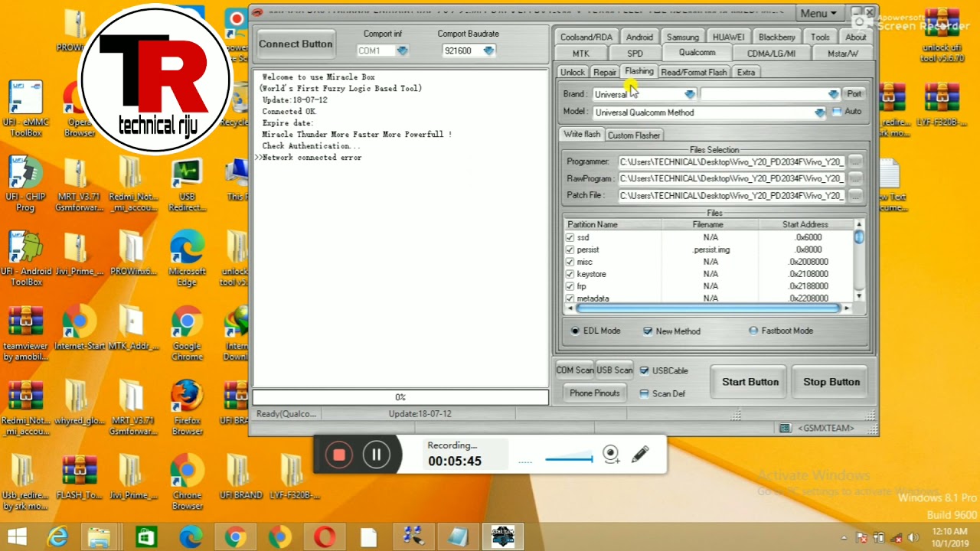Open Windows Store from the taskbar
980x551 pixels.
(x=146, y=537)
